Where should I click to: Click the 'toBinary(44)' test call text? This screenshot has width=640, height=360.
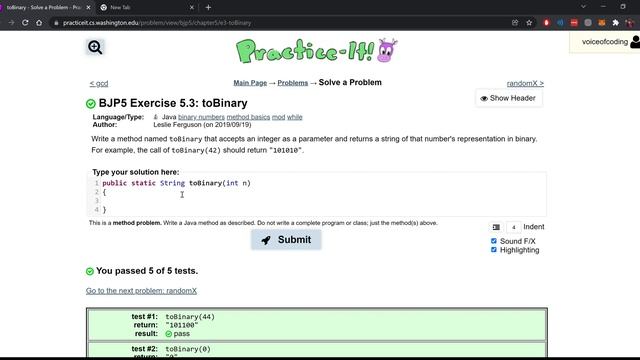click(x=190, y=317)
